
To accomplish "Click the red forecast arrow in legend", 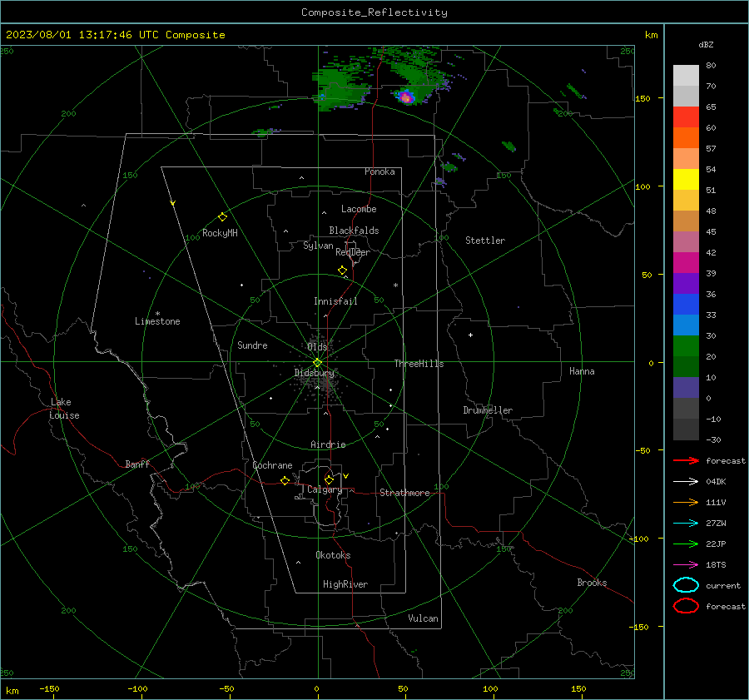I will click(x=686, y=460).
